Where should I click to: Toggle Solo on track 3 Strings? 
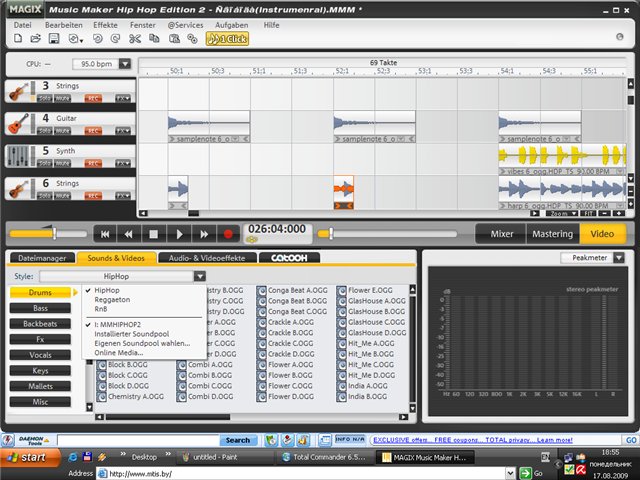(45, 99)
